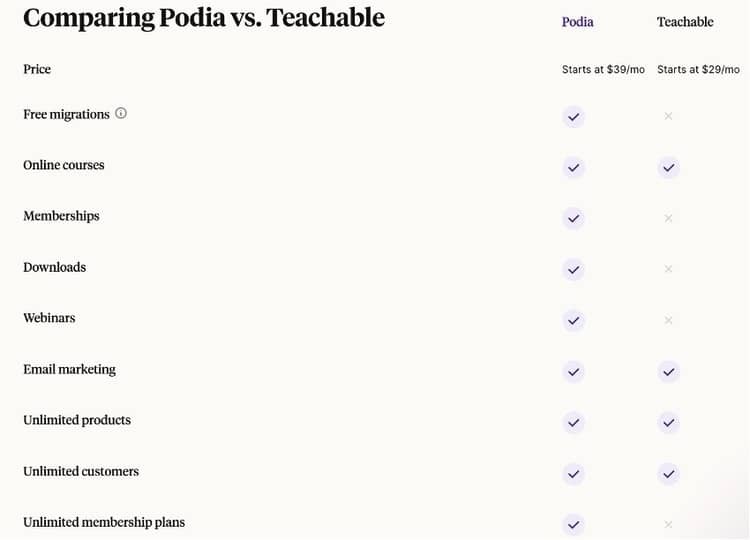The height and width of the screenshot is (540, 750).
Task: Click Teachable's X mark for Memberships
Action: point(668,218)
